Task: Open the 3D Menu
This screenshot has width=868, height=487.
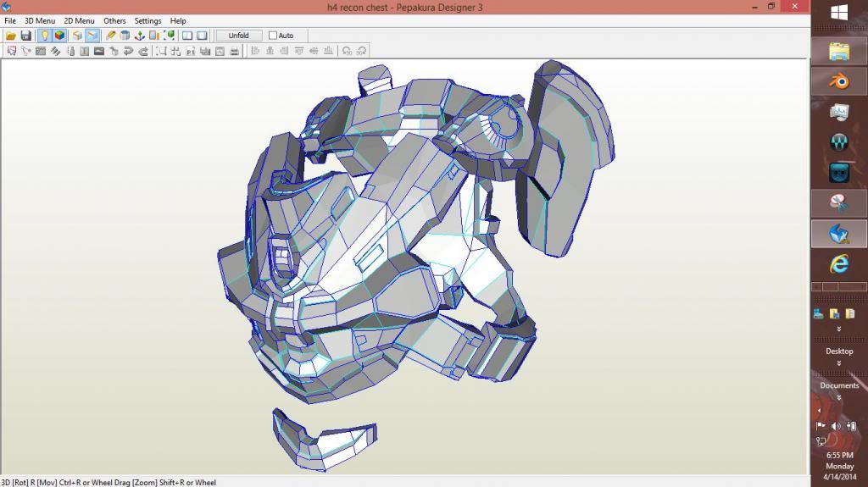Action: coord(40,21)
